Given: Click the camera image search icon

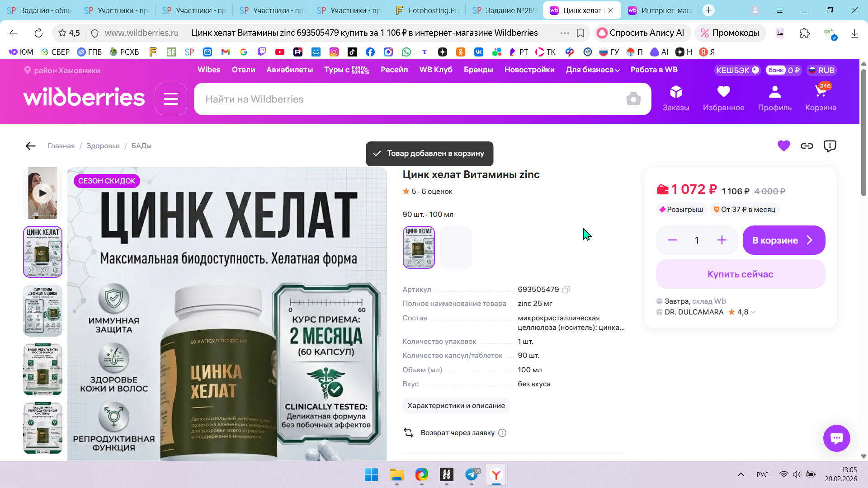Looking at the screenshot, I should pyautogui.click(x=633, y=99).
